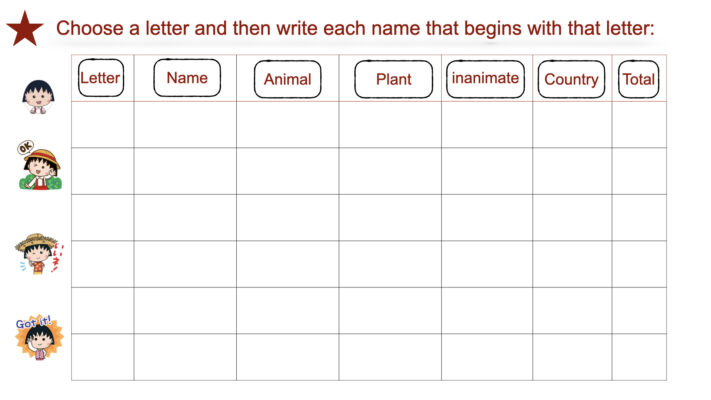This screenshot has width=711, height=400.
Task: Click the OK straw-hat girl sticker
Action: tap(40, 166)
